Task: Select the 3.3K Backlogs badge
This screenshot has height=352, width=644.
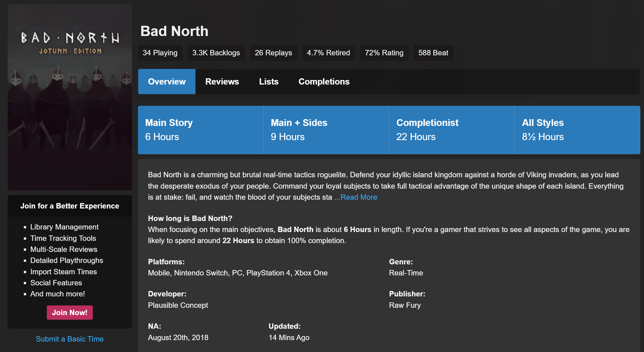Action: coord(216,53)
